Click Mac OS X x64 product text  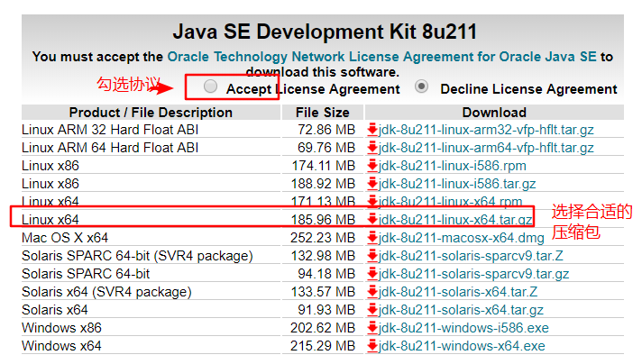65,238
